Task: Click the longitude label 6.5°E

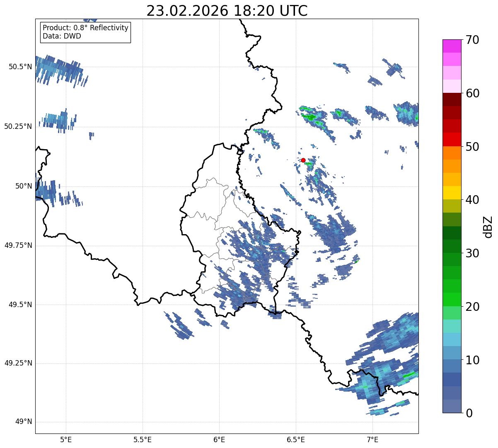Action: (x=296, y=440)
